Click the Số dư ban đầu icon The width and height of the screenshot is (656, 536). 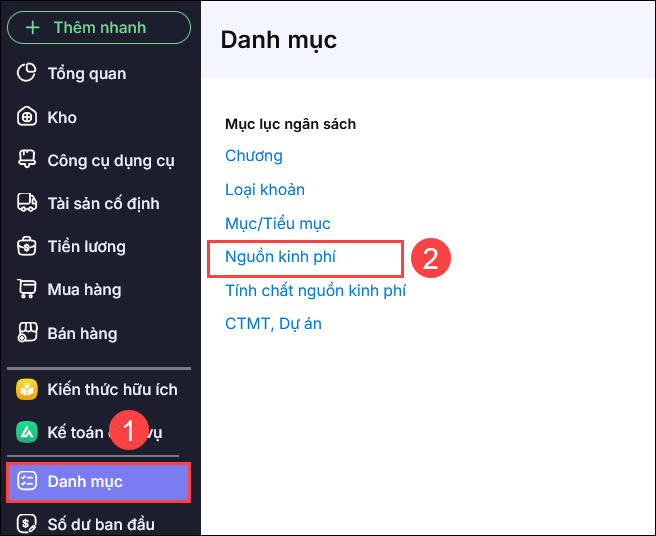27,524
